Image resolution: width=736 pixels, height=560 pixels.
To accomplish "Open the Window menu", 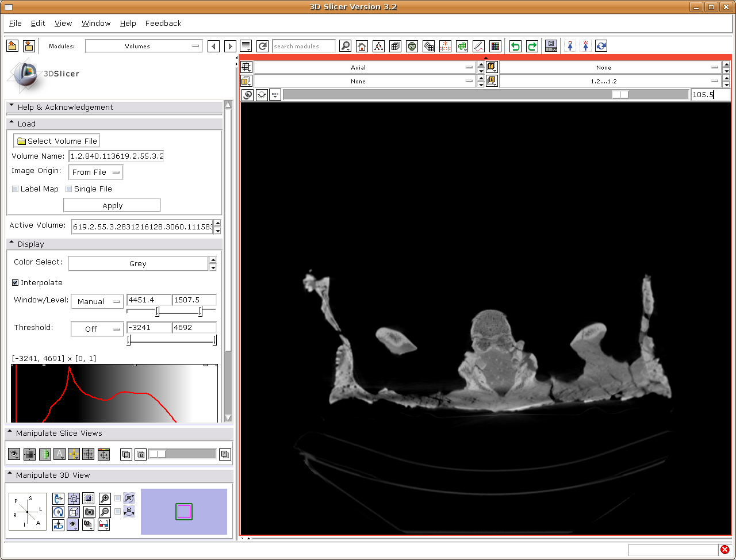I will click(96, 23).
